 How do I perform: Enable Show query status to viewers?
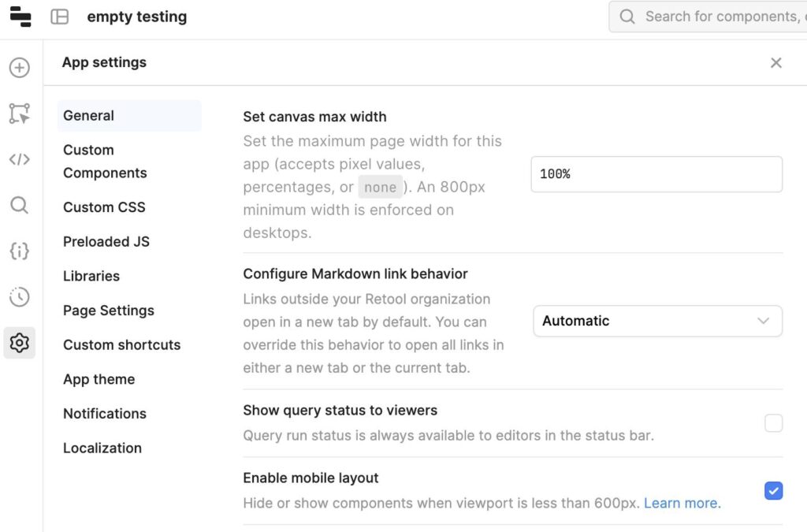[773, 423]
